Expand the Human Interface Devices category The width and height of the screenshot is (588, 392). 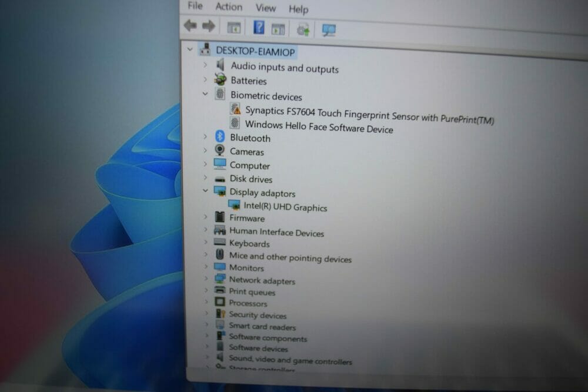[205, 229]
